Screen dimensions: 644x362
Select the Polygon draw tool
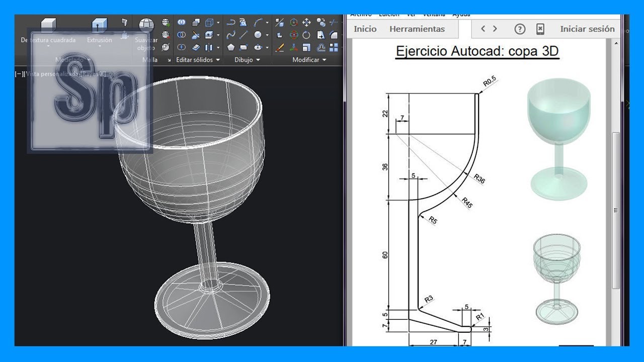pos(231,47)
